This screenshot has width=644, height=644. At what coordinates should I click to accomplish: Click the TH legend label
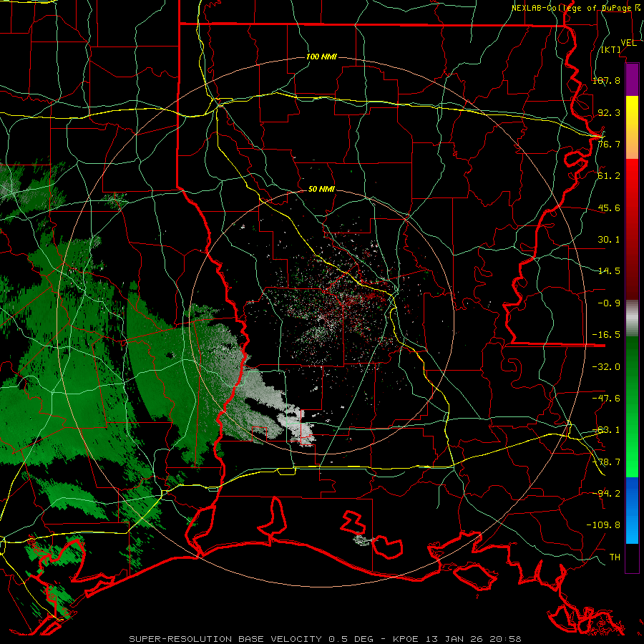tap(615, 557)
